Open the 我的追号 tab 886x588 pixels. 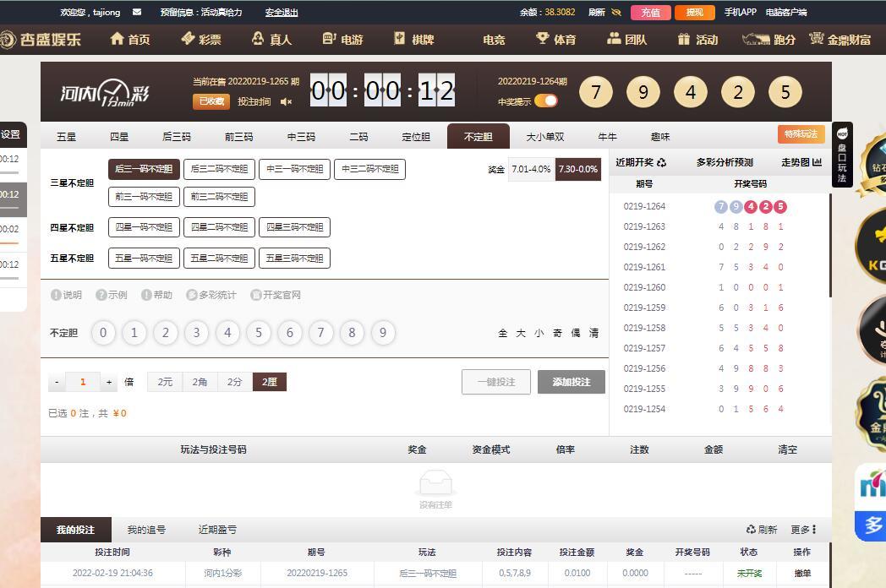(x=146, y=530)
